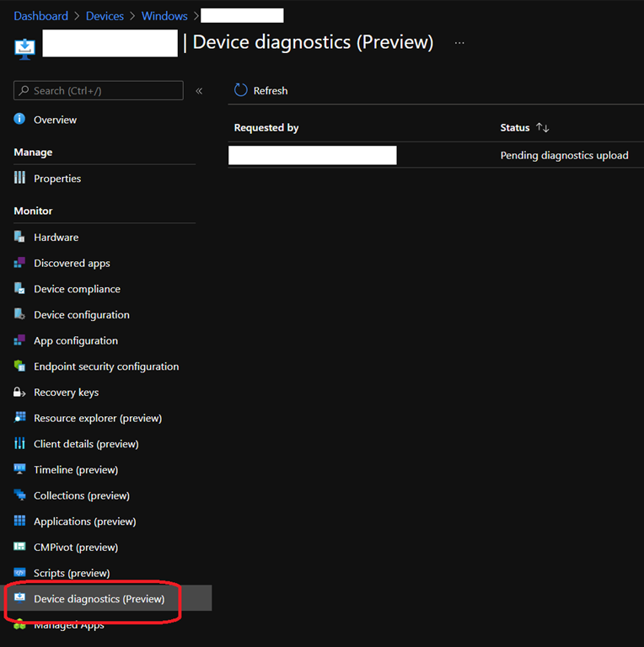Click the CMPivot (preview) icon
The height and width of the screenshot is (647, 644).
(x=19, y=548)
